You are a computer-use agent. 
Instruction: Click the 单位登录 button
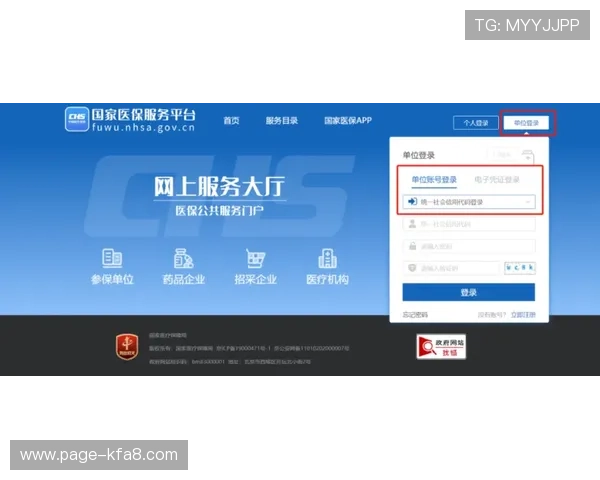(x=526, y=123)
